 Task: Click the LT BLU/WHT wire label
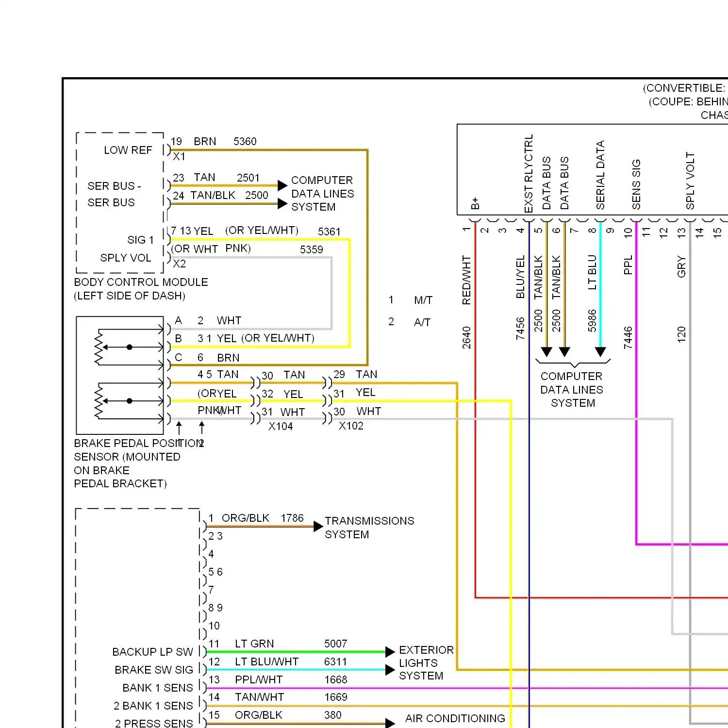(x=267, y=662)
